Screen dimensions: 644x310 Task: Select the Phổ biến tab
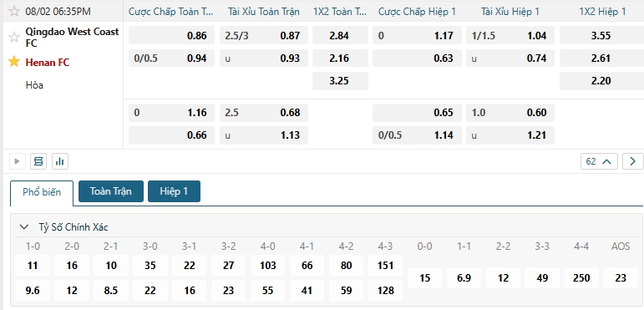click(x=42, y=192)
